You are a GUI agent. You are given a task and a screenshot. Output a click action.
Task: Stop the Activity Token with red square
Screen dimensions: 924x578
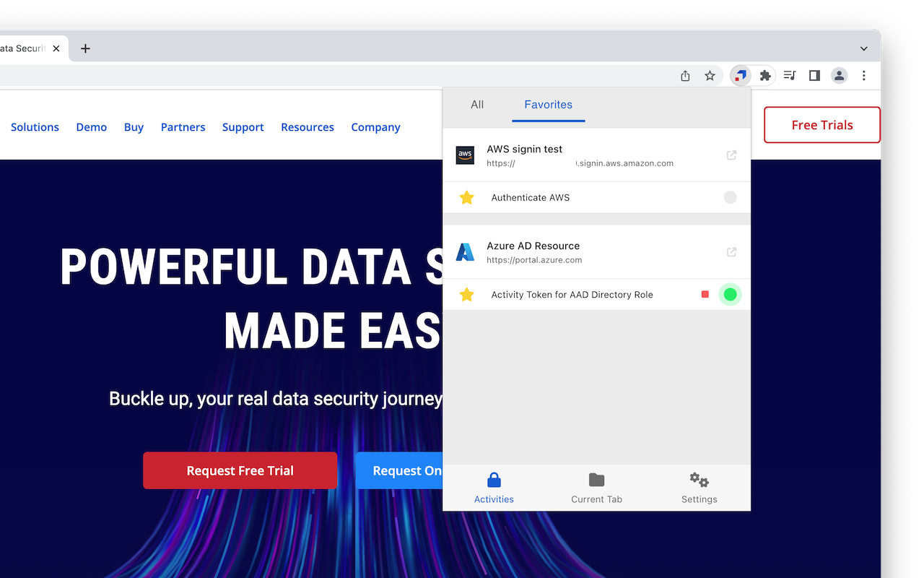705,294
